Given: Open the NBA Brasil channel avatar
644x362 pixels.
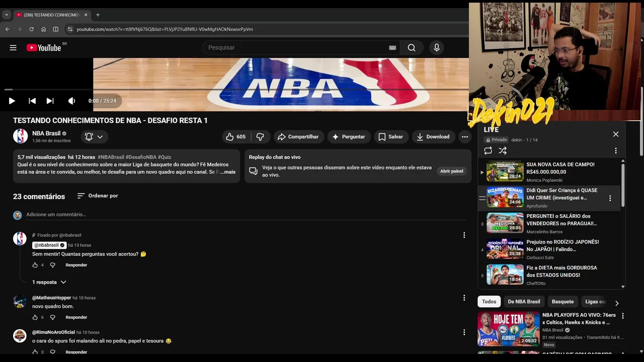Looking at the screenshot, I should tap(21, 136).
